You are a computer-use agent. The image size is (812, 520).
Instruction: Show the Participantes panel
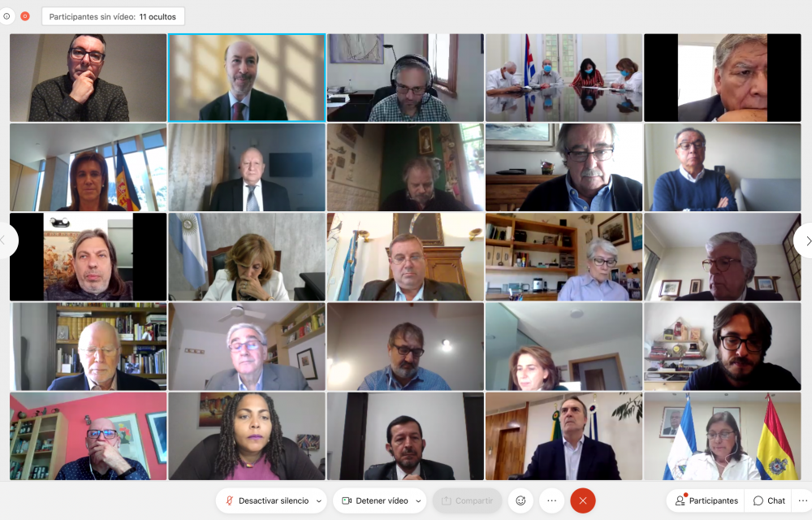point(706,500)
